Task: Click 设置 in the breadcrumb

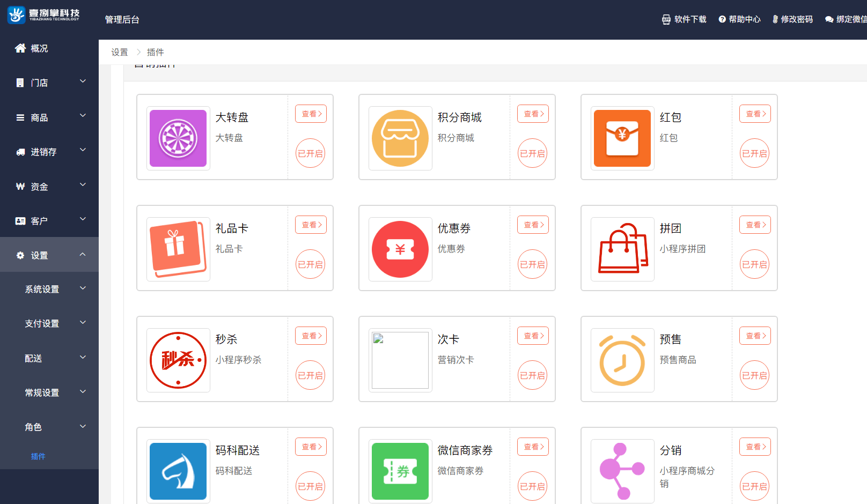Action: (x=120, y=52)
